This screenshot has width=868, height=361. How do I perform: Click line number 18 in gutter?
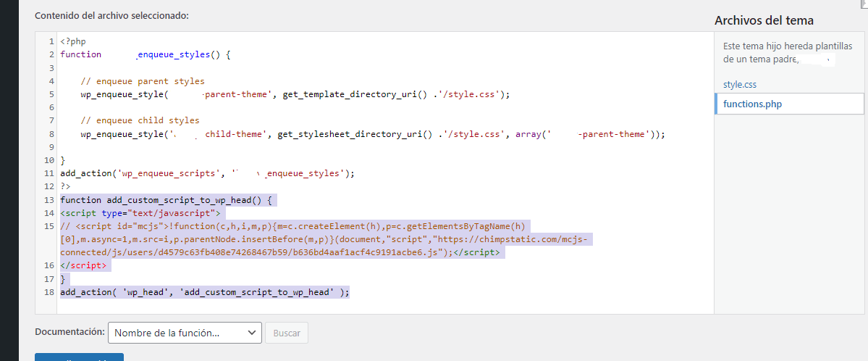(x=49, y=291)
